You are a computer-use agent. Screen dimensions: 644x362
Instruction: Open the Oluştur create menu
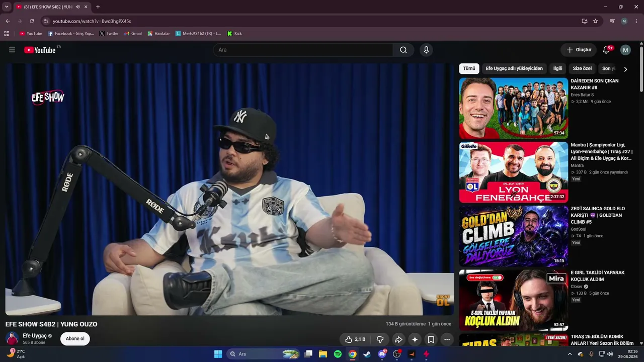[579, 50]
